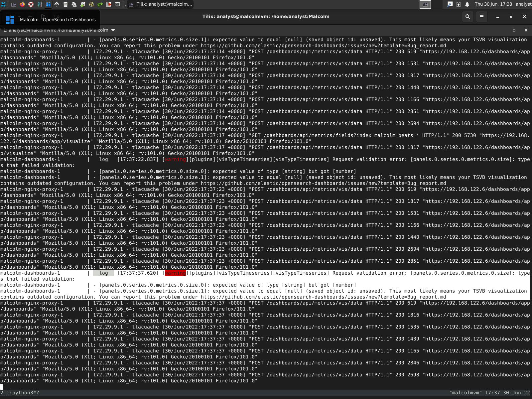The width and height of the screenshot is (532, 399).
Task: Click the timestamp [17:37:22.837] log entry
Action: click(x=138, y=159)
